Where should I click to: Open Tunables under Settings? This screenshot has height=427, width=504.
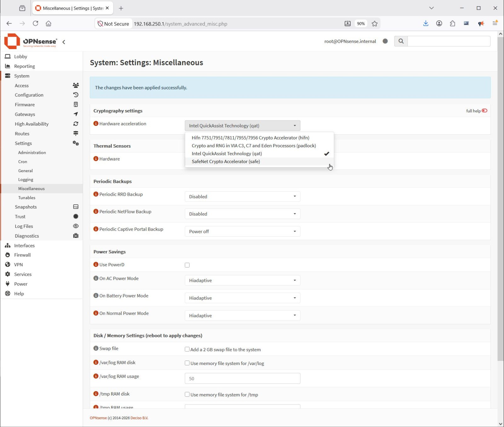(27, 198)
